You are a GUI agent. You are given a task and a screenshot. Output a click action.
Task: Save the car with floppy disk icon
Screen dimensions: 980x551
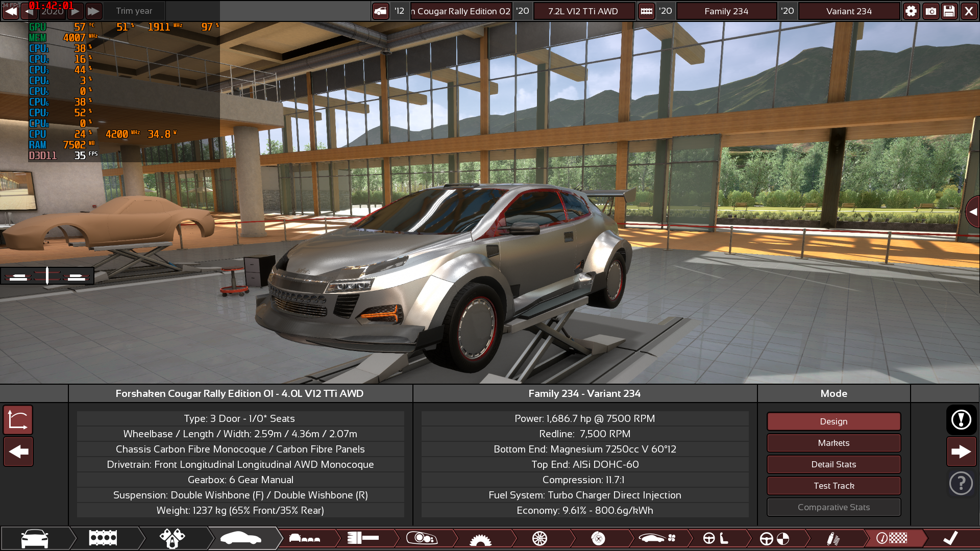coord(949,11)
